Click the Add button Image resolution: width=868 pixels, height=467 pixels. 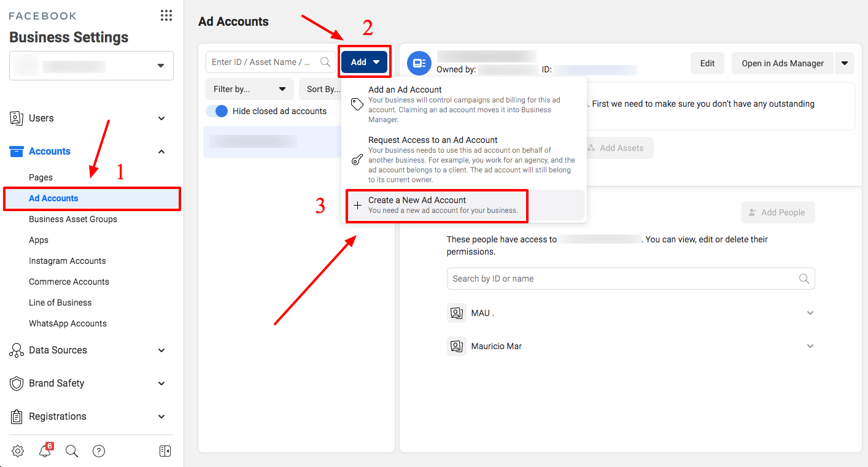365,62
